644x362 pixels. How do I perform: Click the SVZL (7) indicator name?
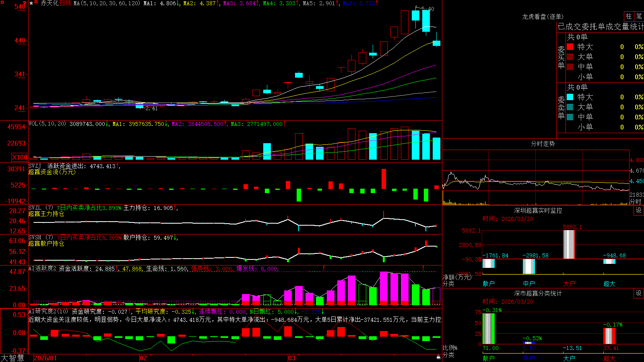pyautogui.click(x=41, y=208)
